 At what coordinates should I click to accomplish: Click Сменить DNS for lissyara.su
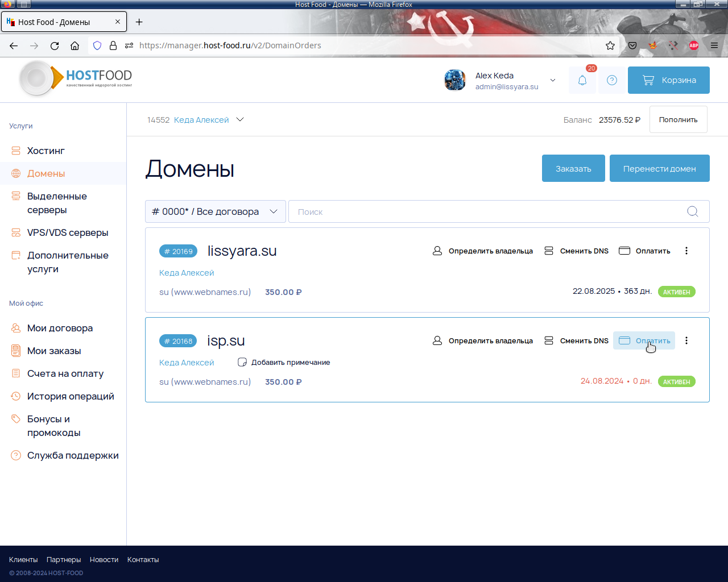577,251
